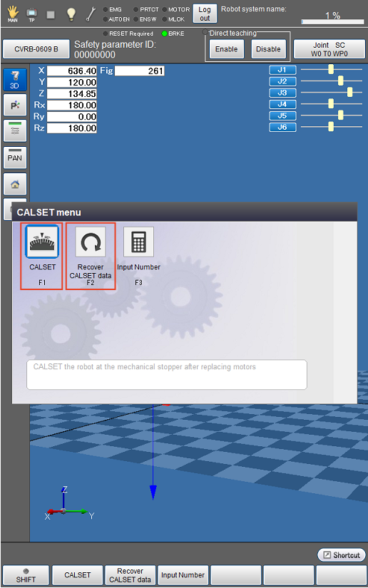Click the J3 slider handle
The width and height of the screenshot is (368, 588).
point(349,92)
